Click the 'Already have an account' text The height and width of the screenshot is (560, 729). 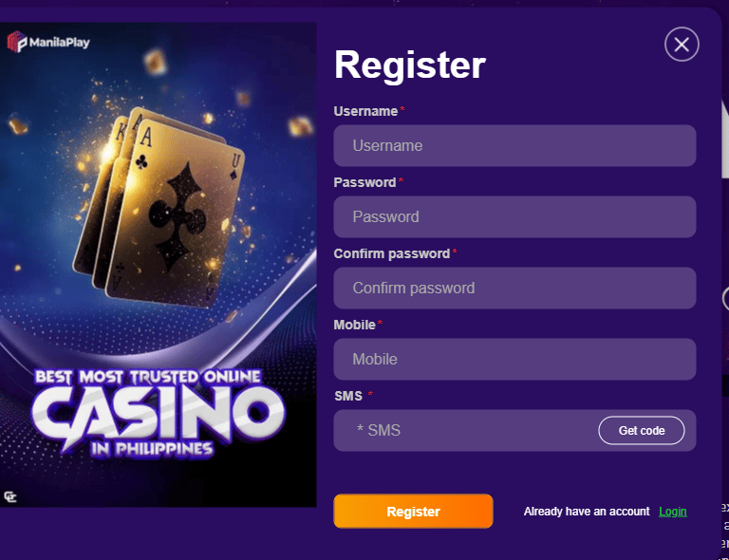click(x=587, y=512)
